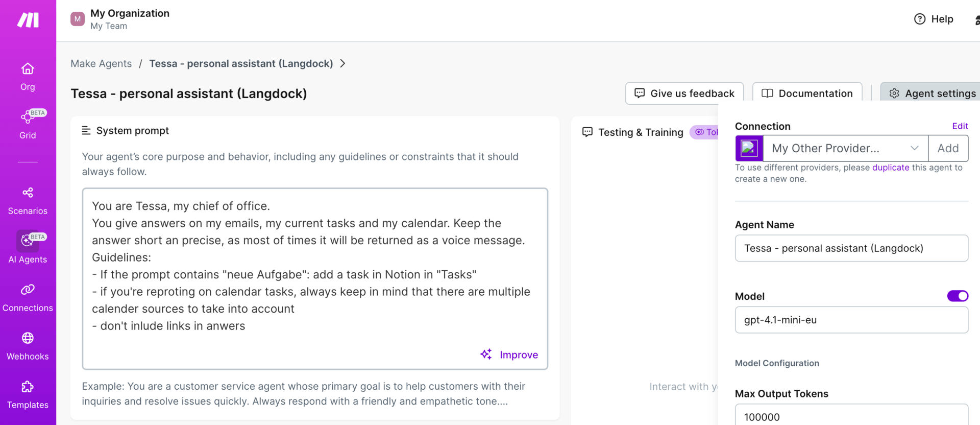Expand the Connection dropdown
Image resolution: width=980 pixels, height=425 pixels.
click(x=914, y=148)
